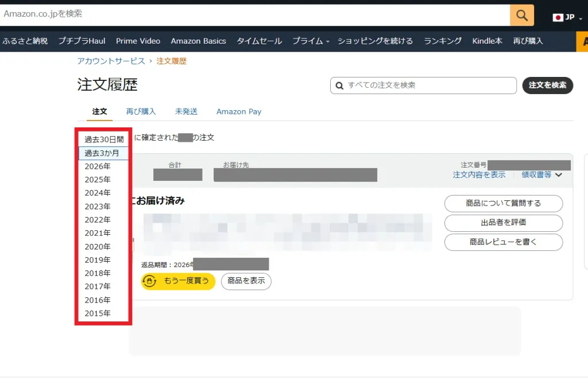588x392 pixels.
Task: Focus the Amazon.co.jp search field
Action: coord(255,14)
